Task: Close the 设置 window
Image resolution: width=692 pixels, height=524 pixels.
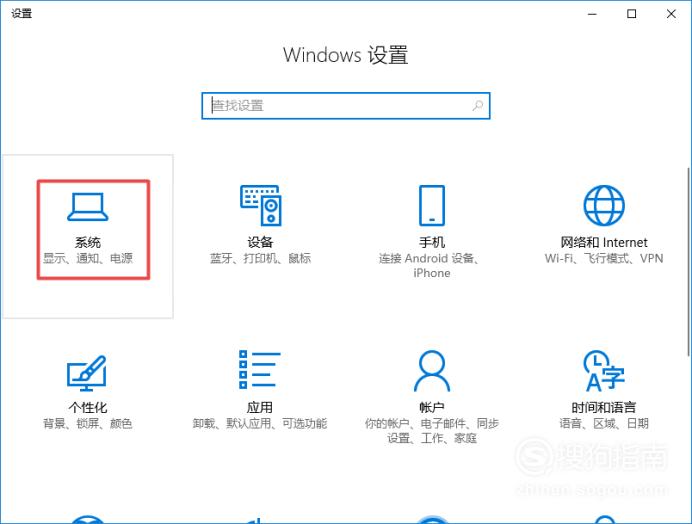Action: click(x=671, y=14)
